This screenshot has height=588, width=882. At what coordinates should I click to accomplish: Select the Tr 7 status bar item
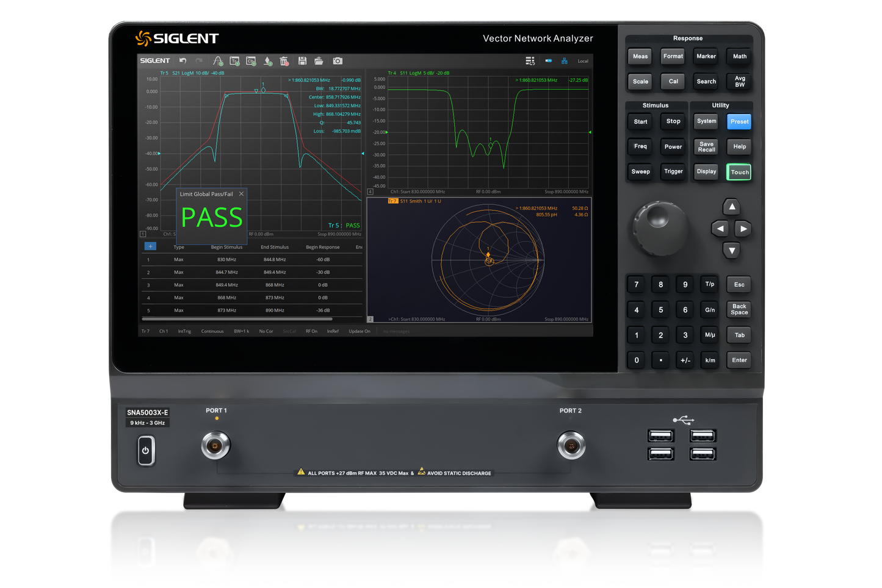(x=145, y=331)
